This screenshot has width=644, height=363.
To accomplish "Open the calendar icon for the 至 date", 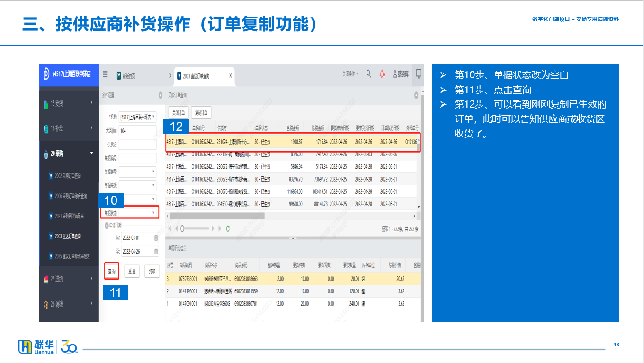I will [156, 252].
